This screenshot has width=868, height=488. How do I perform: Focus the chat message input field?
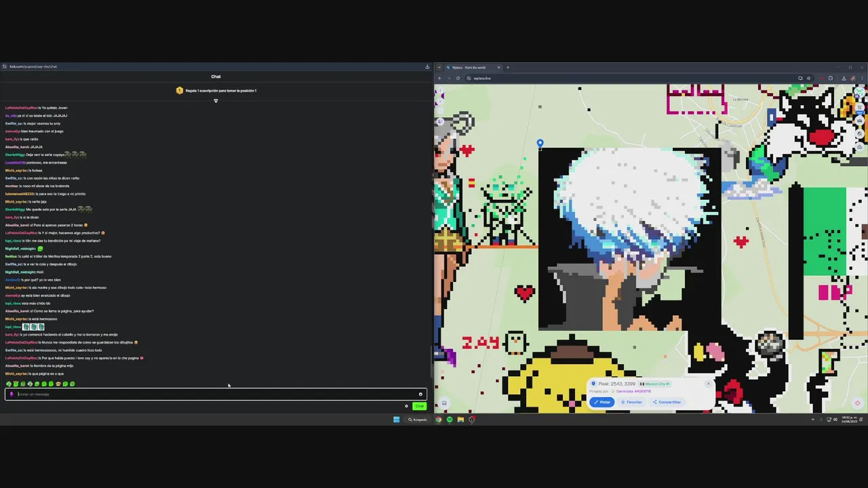pyautogui.click(x=216, y=394)
